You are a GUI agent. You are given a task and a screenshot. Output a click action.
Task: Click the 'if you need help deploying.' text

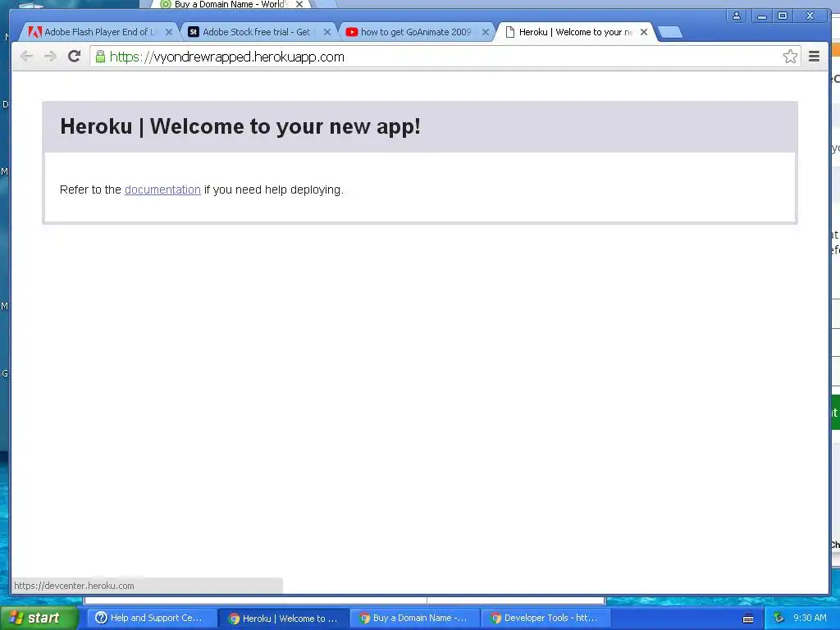[274, 189]
